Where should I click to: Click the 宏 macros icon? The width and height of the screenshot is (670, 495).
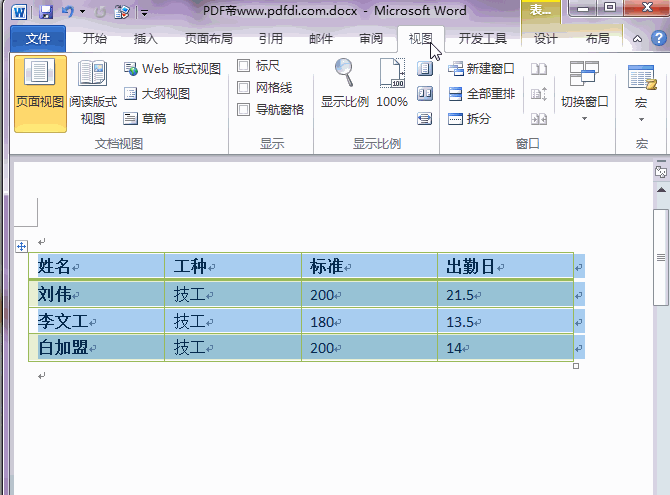click(x=641, y=77)
